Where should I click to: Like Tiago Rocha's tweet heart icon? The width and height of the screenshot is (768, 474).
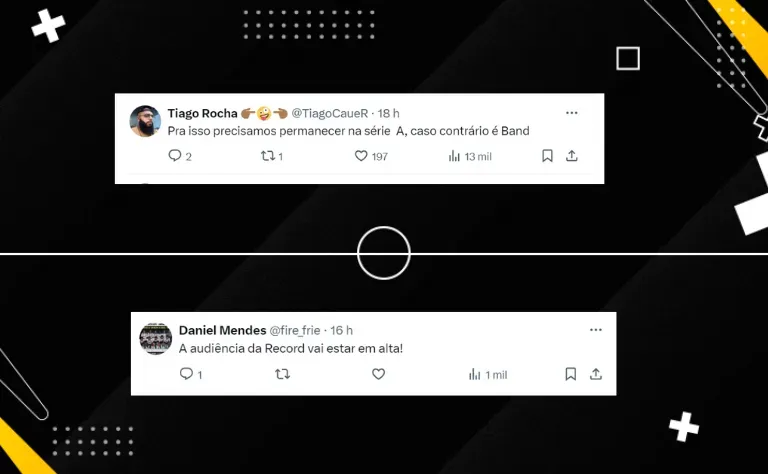361,156
